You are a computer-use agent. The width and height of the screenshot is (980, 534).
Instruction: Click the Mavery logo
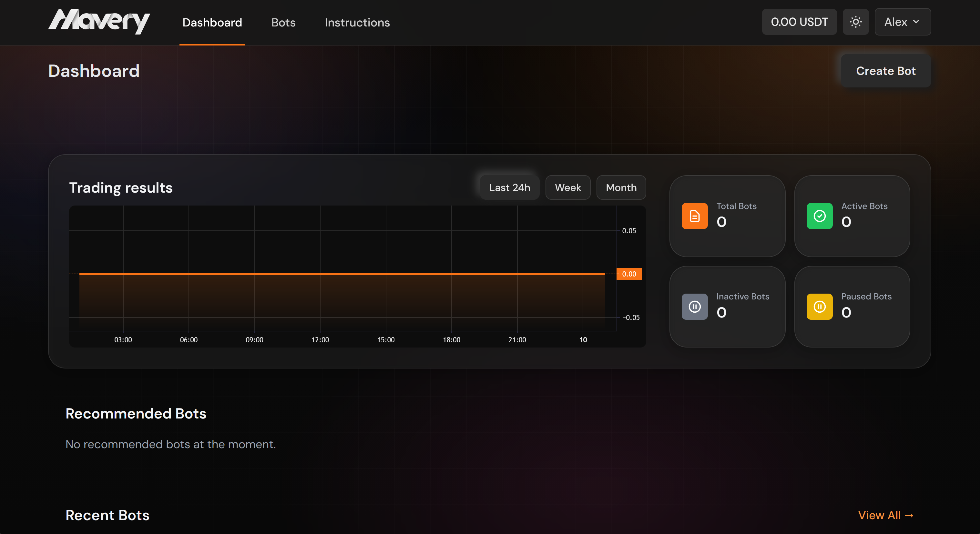(99, 21)
